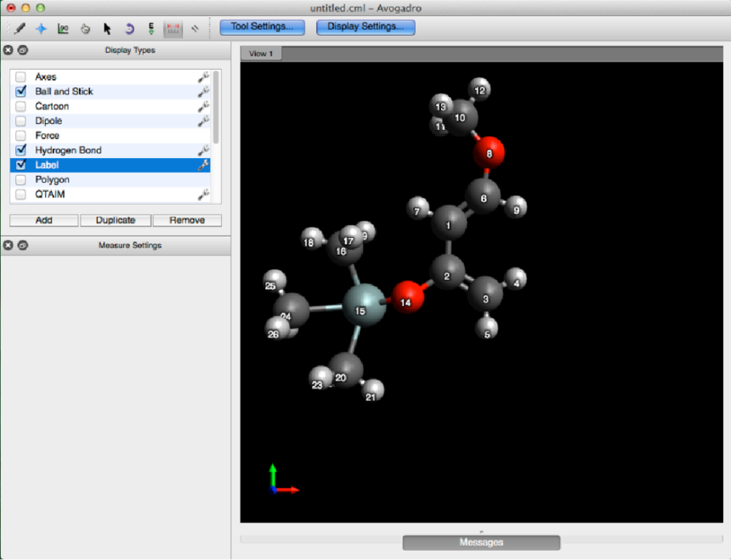Open wrench settings for Ball and Stick
The image size is (731, 560).
[x=203, y=91]
